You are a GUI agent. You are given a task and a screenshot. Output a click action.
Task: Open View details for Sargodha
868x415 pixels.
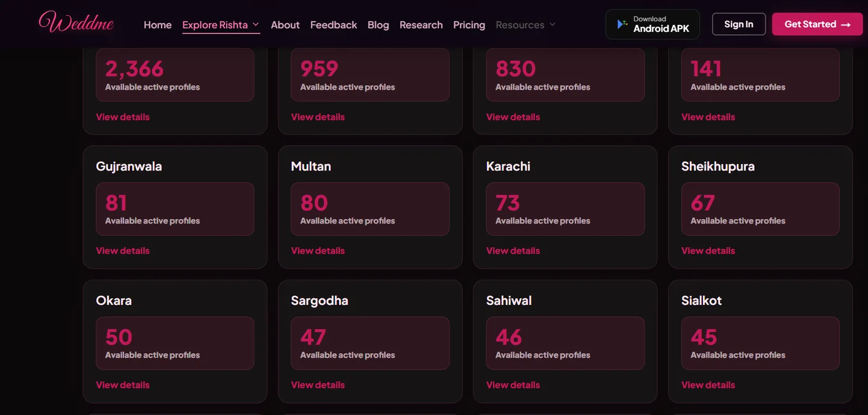click(318, 385)
